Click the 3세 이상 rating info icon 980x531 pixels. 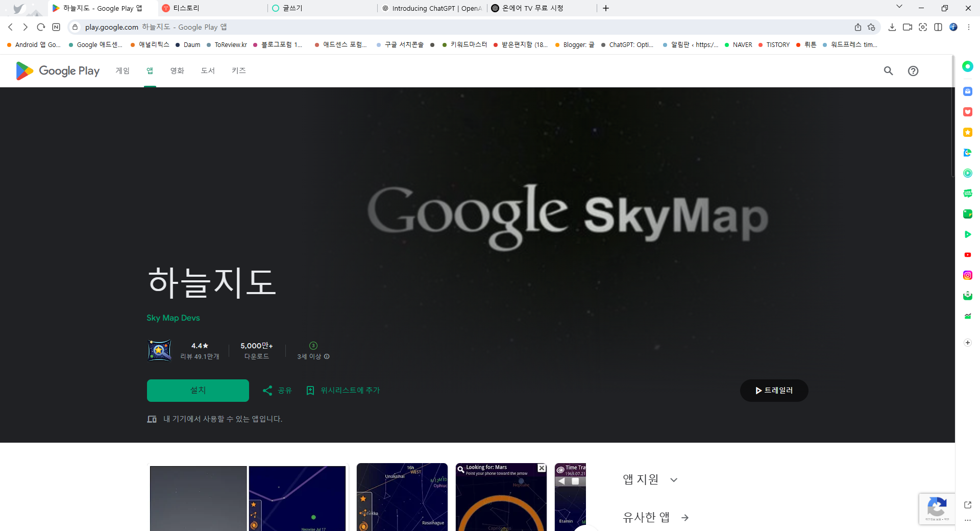327,357
